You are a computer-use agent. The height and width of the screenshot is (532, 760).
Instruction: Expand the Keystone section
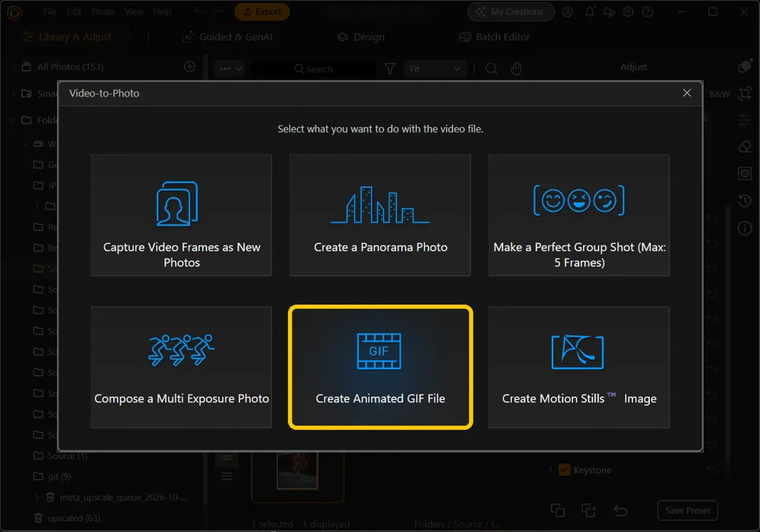(550, 470)
